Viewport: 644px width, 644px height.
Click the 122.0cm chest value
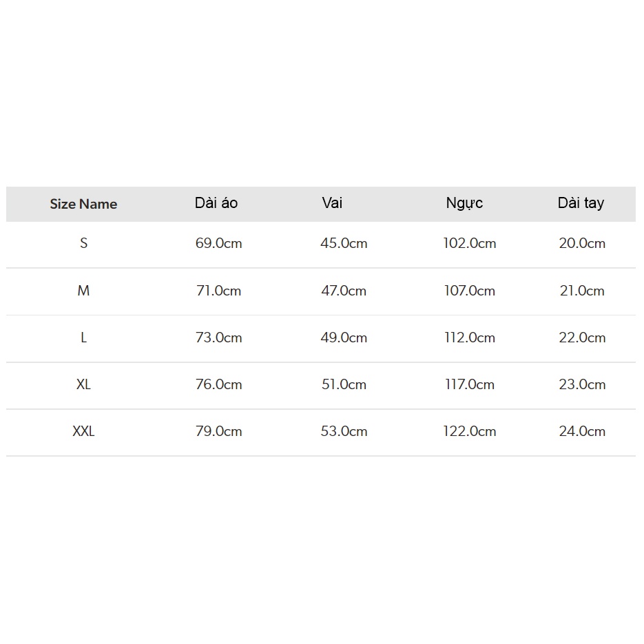469,431
